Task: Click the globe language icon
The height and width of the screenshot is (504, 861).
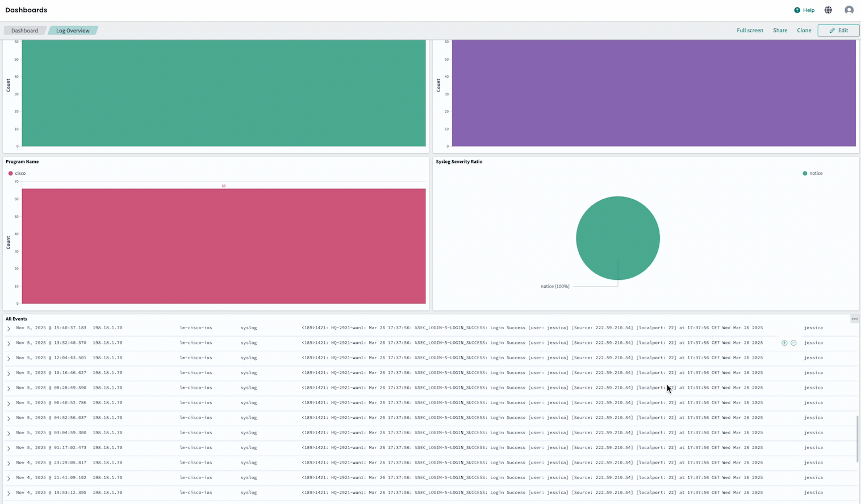Action: pyautogui.click(x=828, y=10)
